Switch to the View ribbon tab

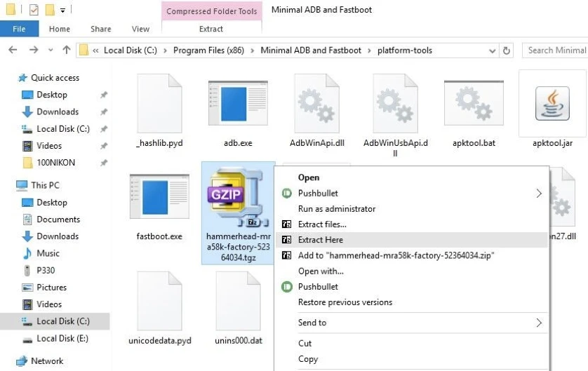point(140,29)
